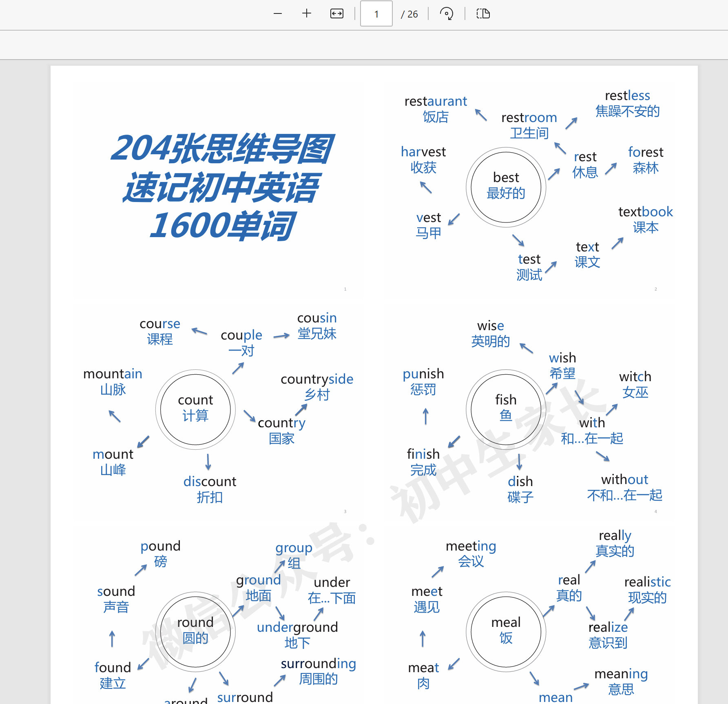Click the word 'group'
This screenshot has height=704, width=728.
[x=294, y=548]
